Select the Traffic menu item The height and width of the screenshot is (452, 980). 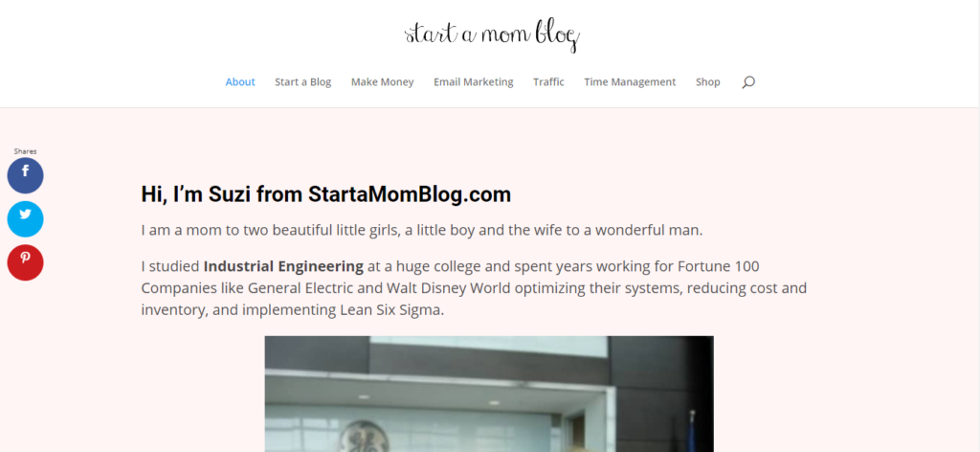[548, 82]
